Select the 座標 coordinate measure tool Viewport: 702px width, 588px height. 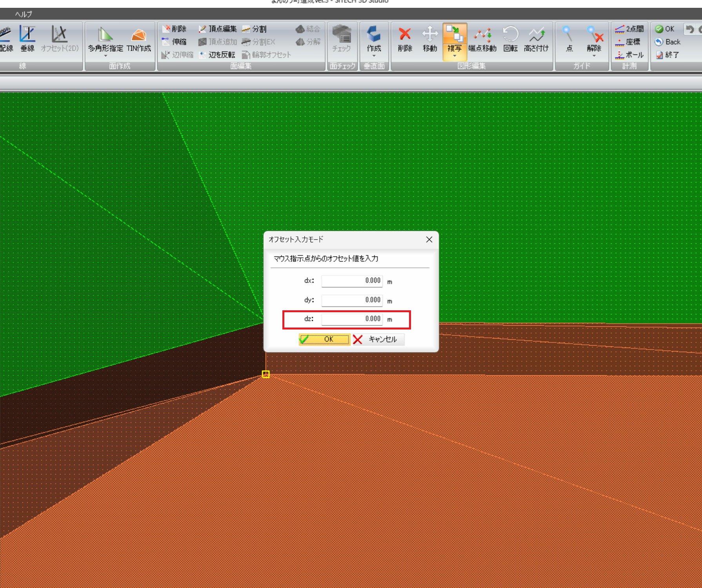tap(628, 42)
